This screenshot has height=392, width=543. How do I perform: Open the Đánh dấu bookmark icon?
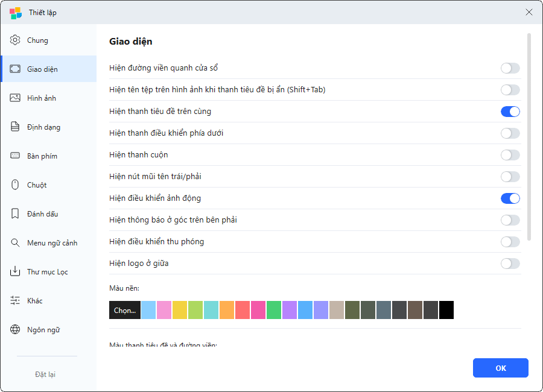(15, 214)
